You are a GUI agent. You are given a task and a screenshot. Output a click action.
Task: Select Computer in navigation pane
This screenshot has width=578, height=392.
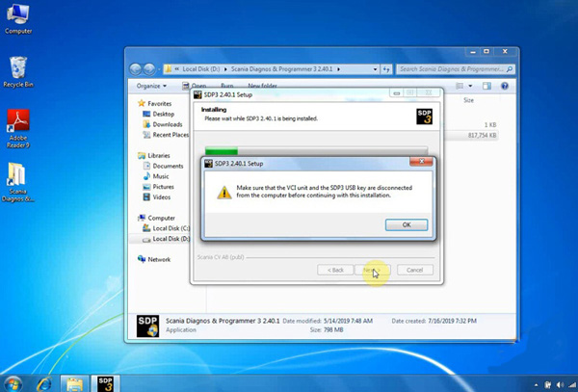[x=156, y=218]
